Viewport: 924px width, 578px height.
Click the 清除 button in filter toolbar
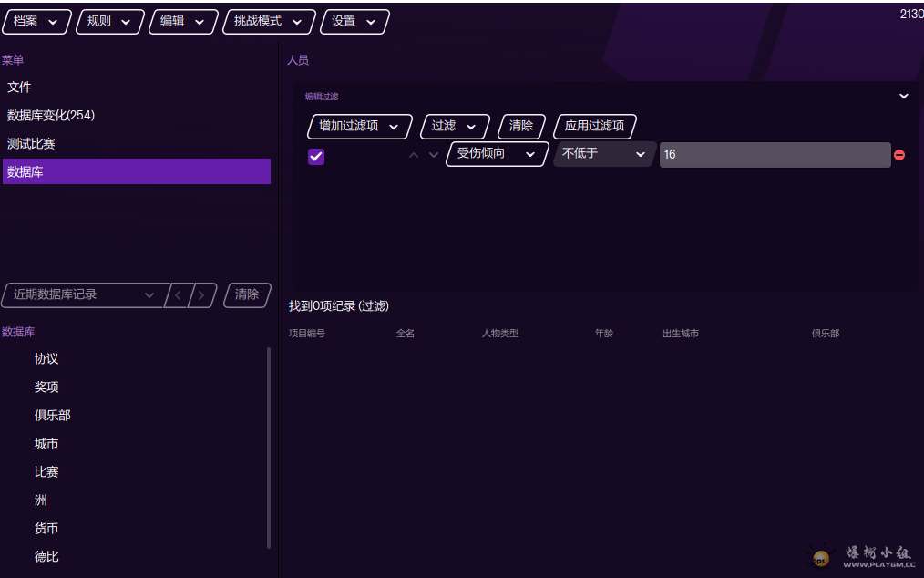click(521, 126)
